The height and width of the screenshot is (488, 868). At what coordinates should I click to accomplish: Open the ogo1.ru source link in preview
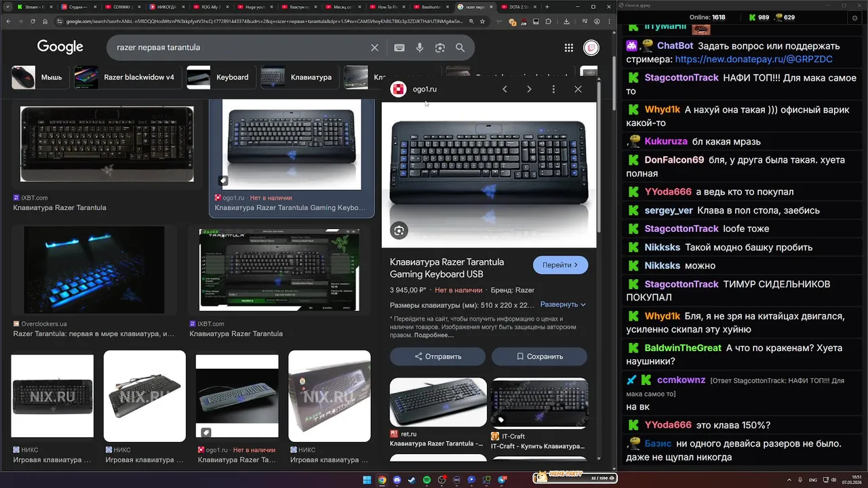[425, 89]
